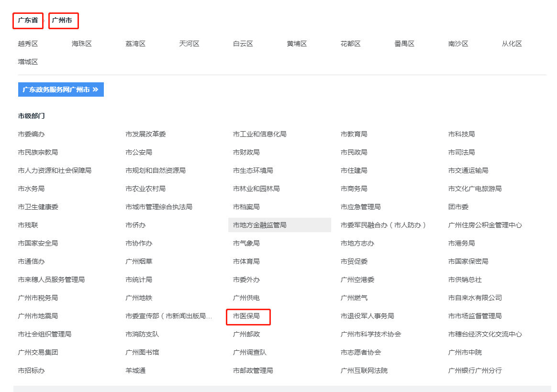Click the 市地方金融监管局 entry
Viewport: 557px width, 392px height.
(260, 225)
